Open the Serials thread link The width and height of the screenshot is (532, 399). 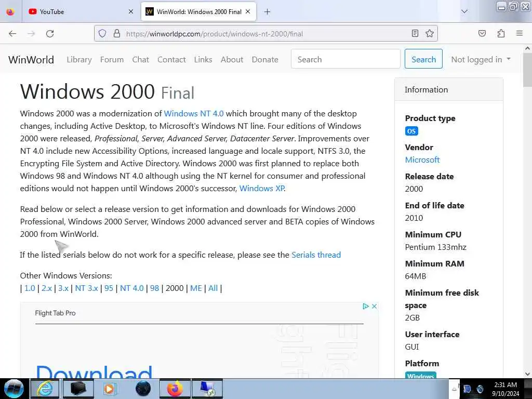click(x=316, y=255)
